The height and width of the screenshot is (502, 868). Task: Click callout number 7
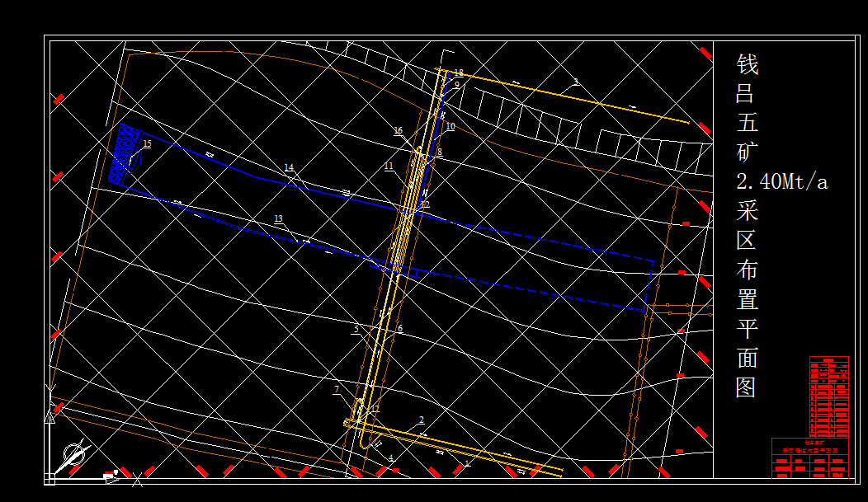coord(336,389)
